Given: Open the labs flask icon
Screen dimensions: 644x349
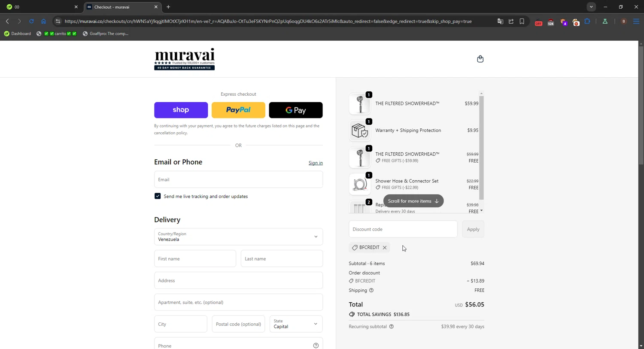Looking at the screenshot, I should (605, 21).
